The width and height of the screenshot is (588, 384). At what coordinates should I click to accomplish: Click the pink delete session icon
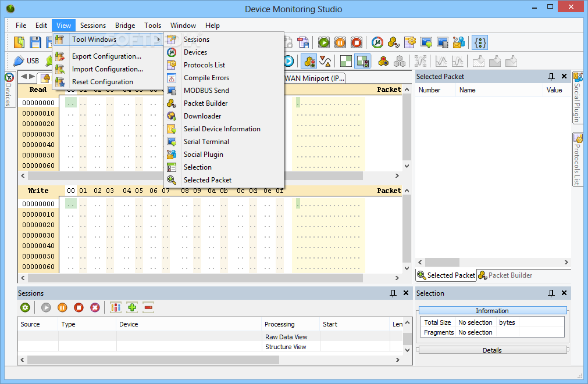[x=95, y=307]
